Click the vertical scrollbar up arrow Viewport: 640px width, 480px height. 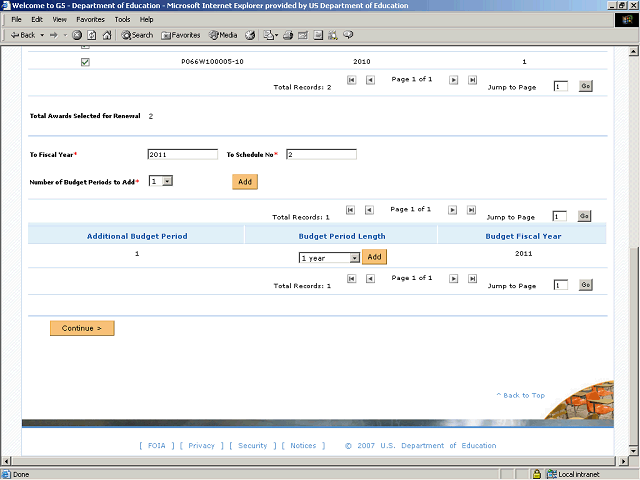pos(633,51)
